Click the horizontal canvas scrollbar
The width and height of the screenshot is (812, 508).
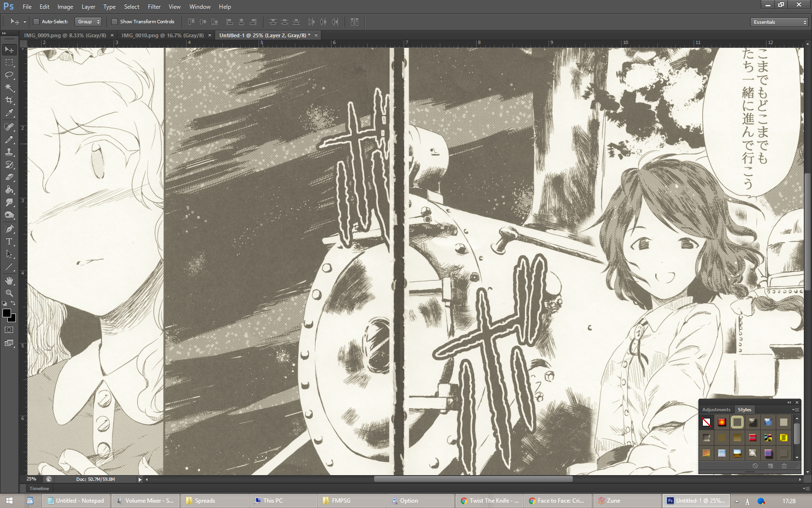[x=473, y=479]
